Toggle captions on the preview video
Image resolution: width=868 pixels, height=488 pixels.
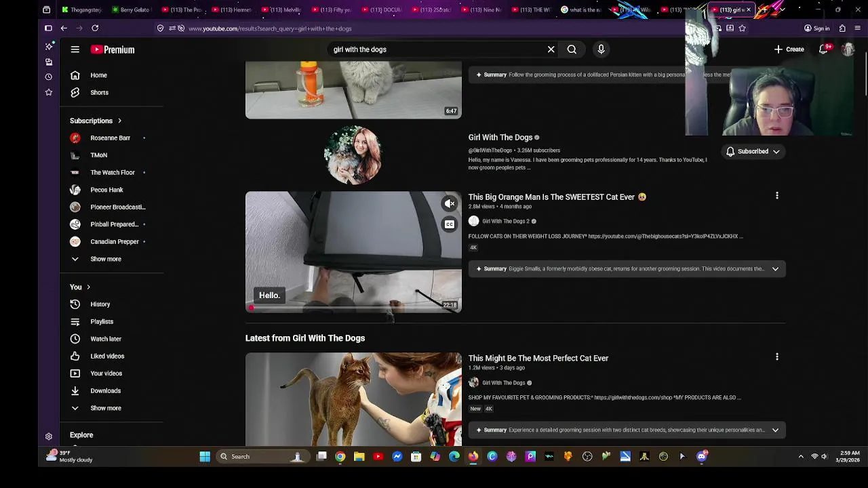450,224
